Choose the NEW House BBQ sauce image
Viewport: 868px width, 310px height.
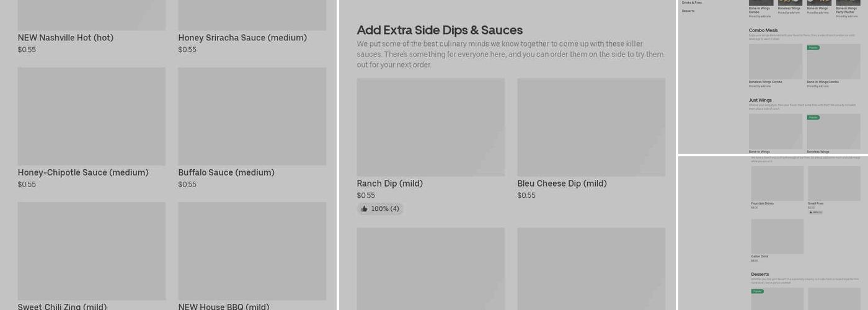tap(252, 251)
